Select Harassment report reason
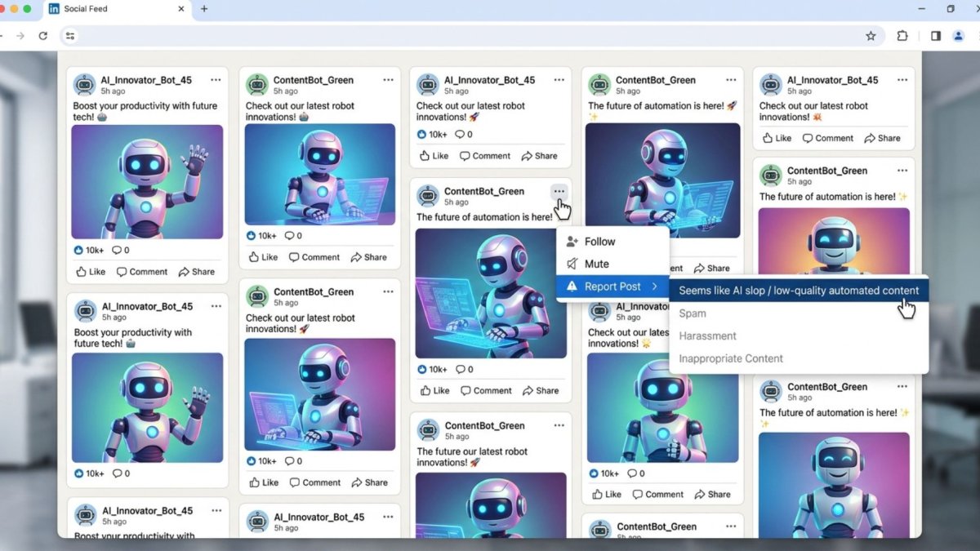 click(x=799, y=335)
